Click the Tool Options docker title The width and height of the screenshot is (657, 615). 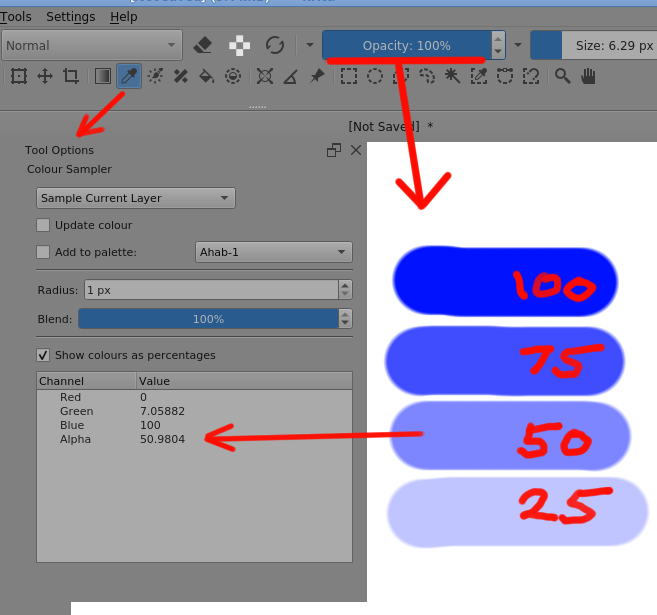click(59, 150)
